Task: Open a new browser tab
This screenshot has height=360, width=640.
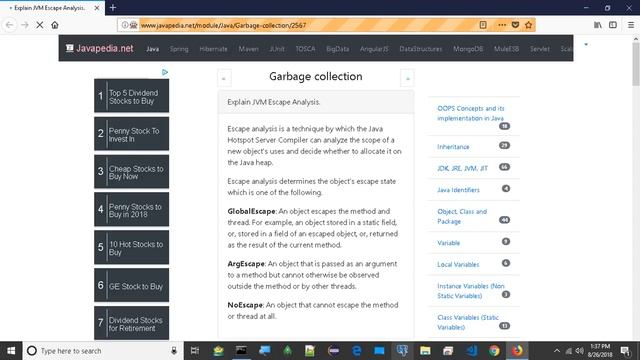Action: coord(113,7)
